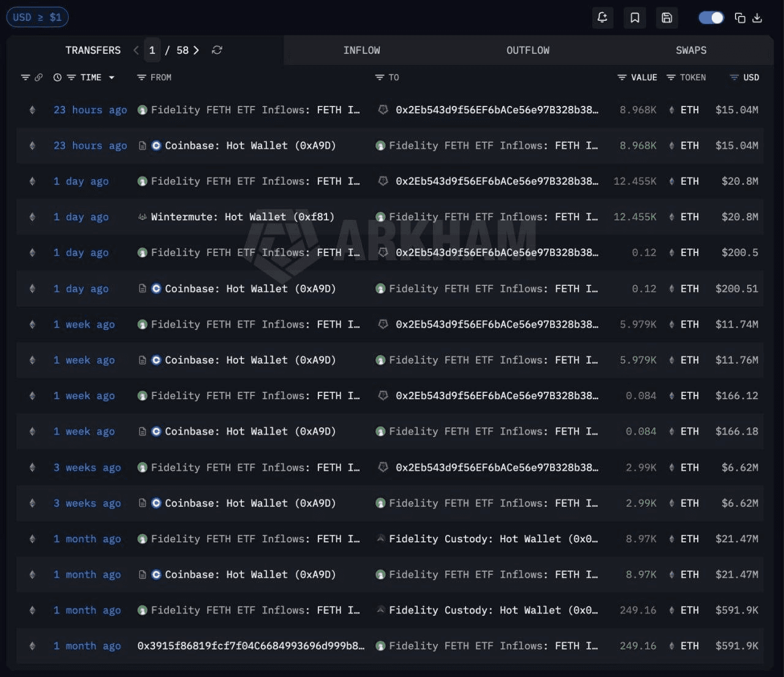Screen dimensions: 784x677
Task: Click the copy icon in top toolbar
Action: click(740, 18)
